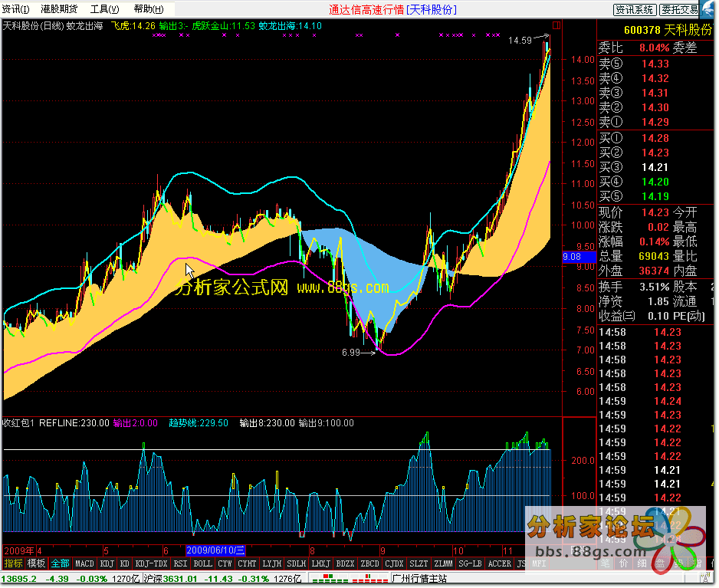
Task: Switch to the SDLH indicator tab
Action: click(x=296, y=563)
